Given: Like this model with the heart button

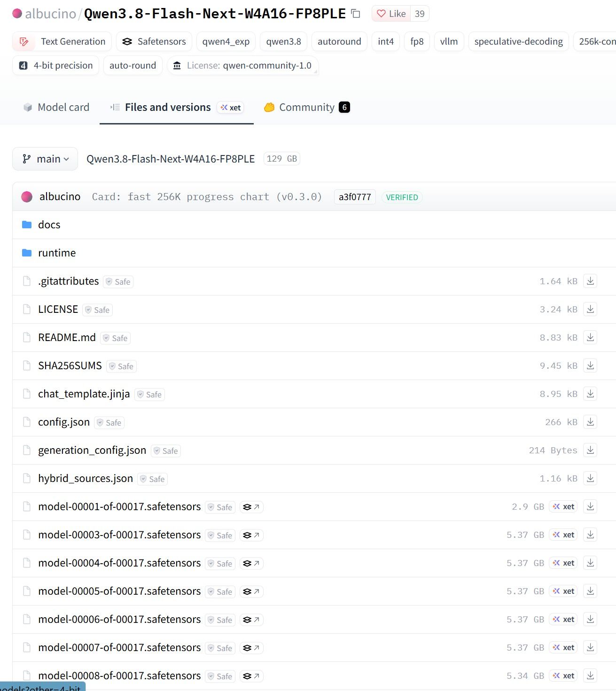Looking at the screenshot, I should point(391,14).
